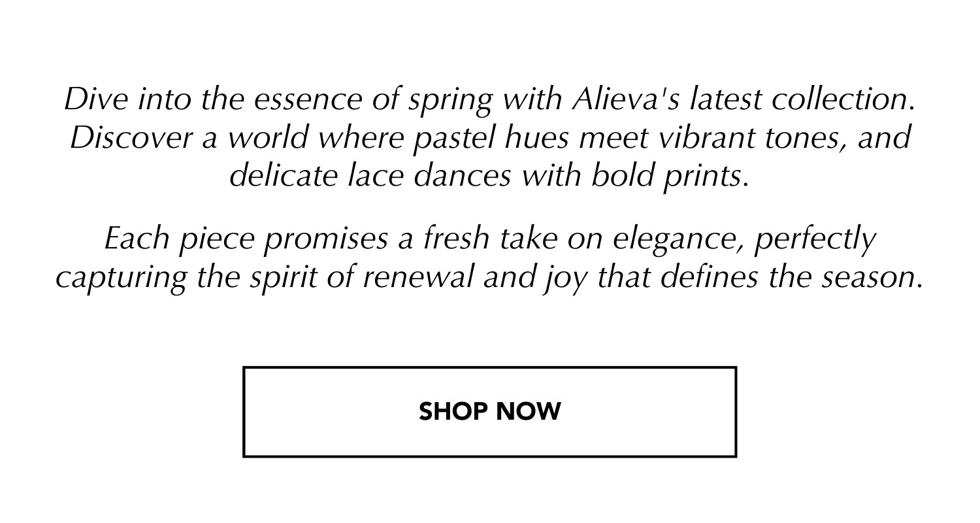Click the word "fresh" in second paragraph
980x523 pixels.
[x=455, y=239]
